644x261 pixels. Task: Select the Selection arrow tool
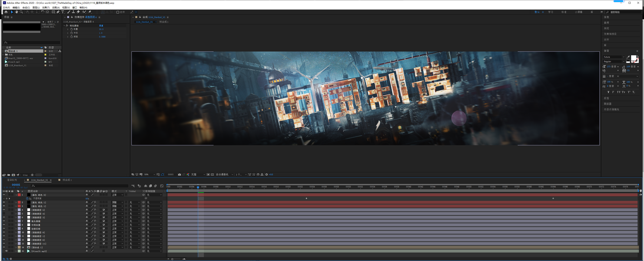12,12
